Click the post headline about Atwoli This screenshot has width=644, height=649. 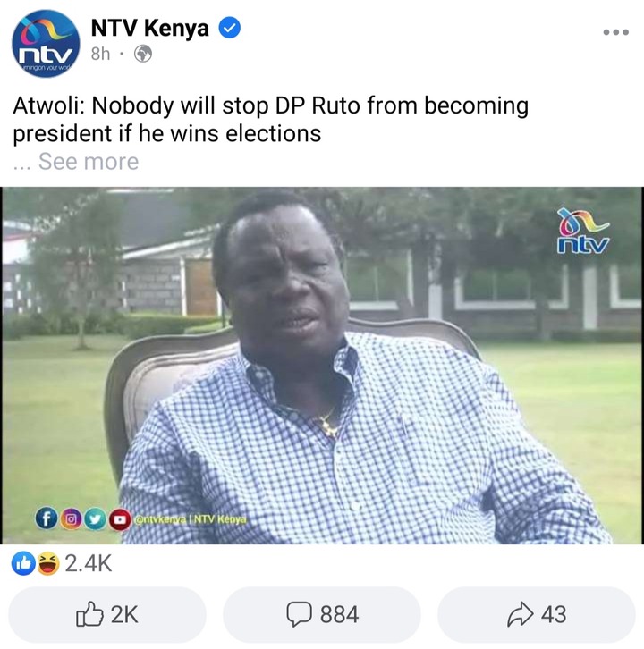(270, 119)
